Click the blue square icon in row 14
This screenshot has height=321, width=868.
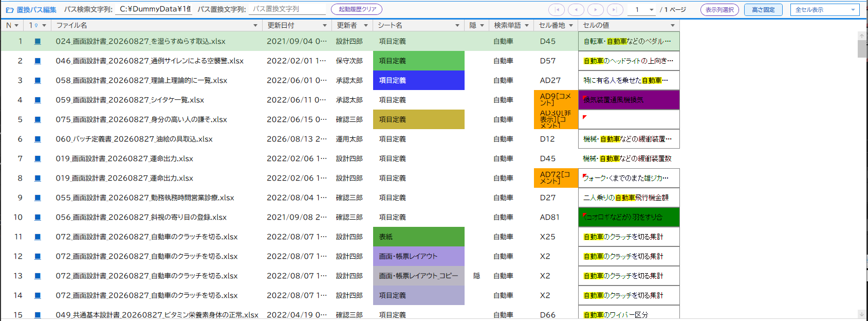[38, 295]
